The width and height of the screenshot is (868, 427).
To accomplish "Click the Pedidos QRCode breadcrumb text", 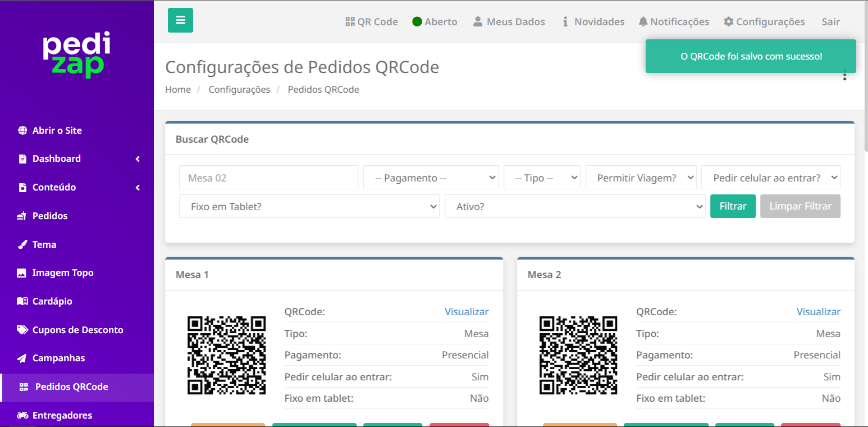I will tap(323, 89).
